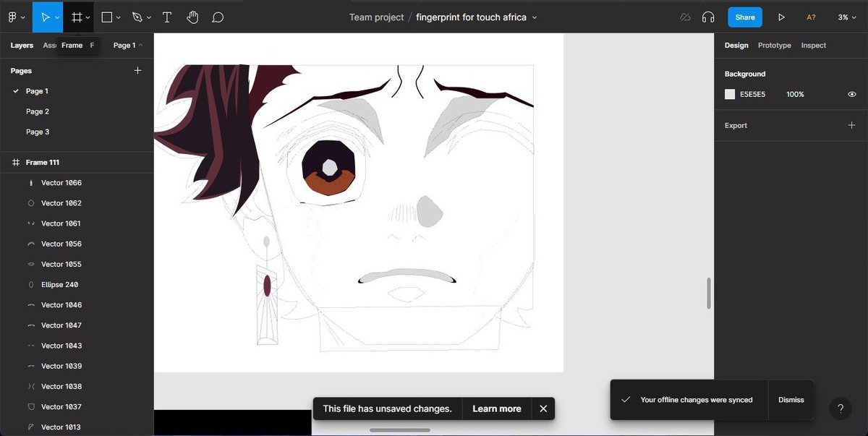Open the 3% zoom level dropdown
This screenshot has height=436, width=868.
pyautogui.click(x=847, y=17)
